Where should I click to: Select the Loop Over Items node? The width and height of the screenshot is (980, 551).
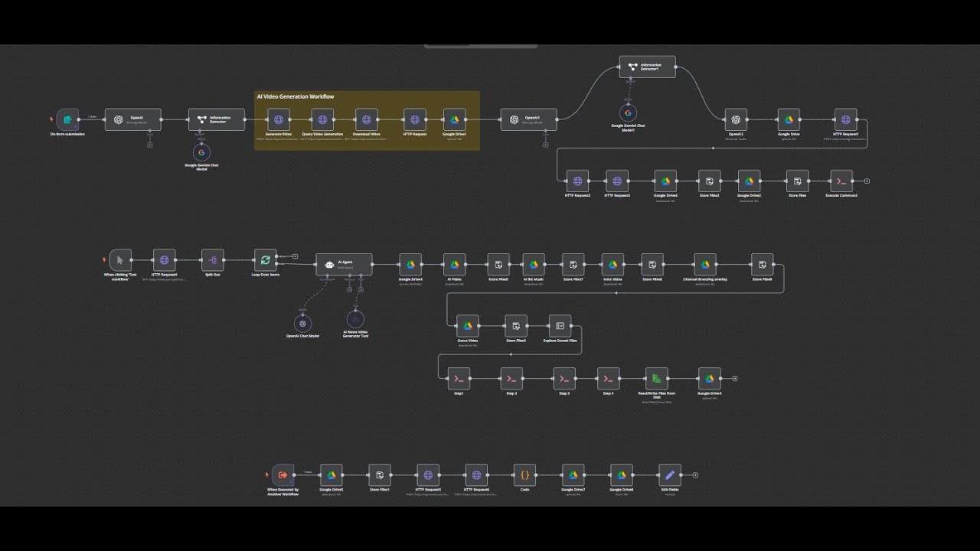point(266,260)
